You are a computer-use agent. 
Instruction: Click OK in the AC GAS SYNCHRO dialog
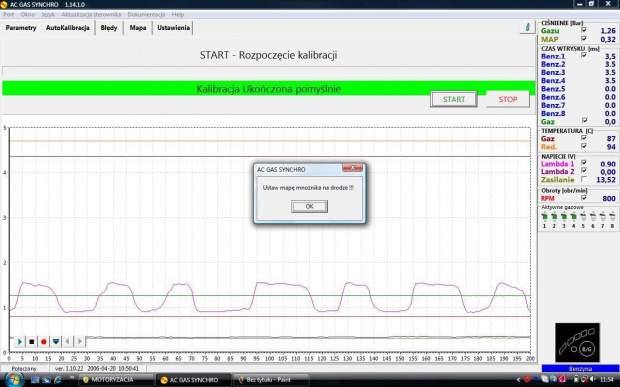coord(309,206)
